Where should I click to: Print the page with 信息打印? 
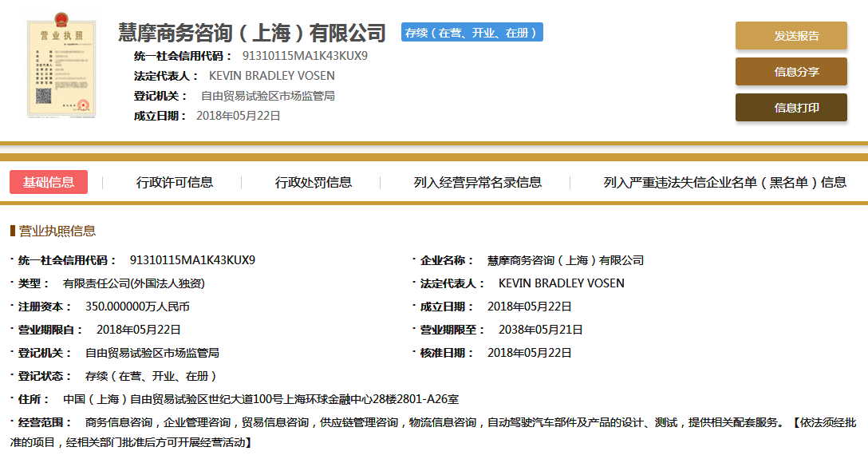pyautogui.click(x=791, y=108)
